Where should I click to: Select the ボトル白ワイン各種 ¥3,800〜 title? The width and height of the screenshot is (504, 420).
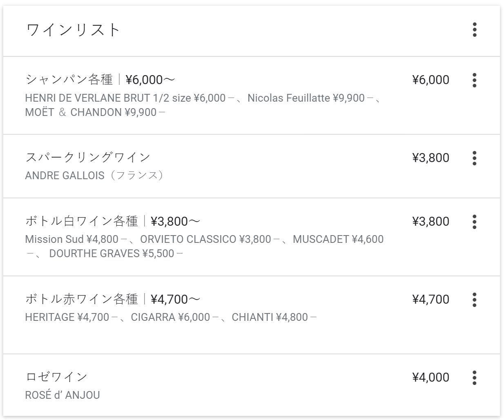tap(112, 221)
